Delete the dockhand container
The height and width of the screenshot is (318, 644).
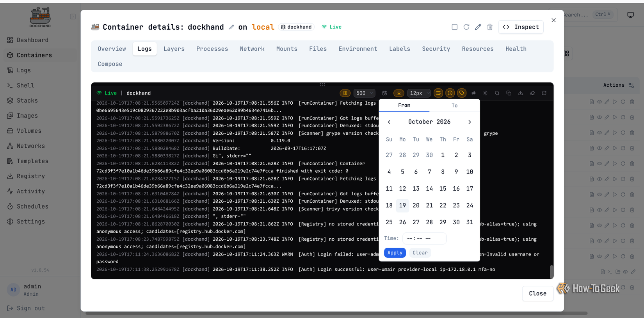[x=489, y=27]
